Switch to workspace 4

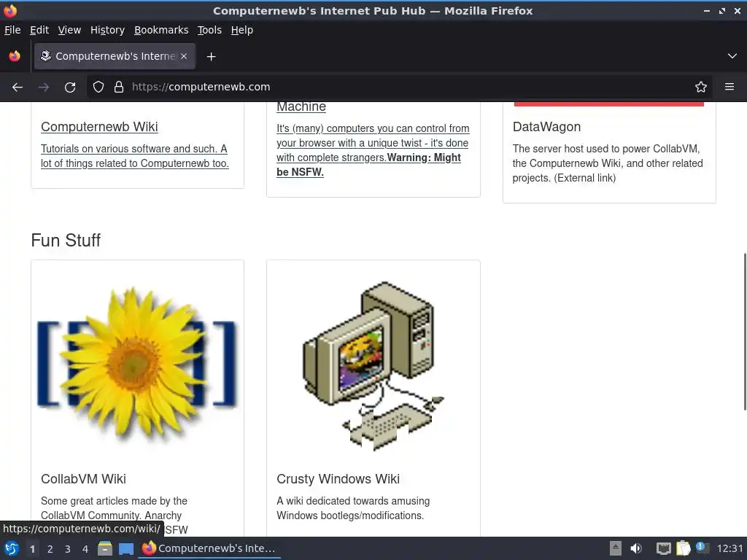[x=85, y=548]
